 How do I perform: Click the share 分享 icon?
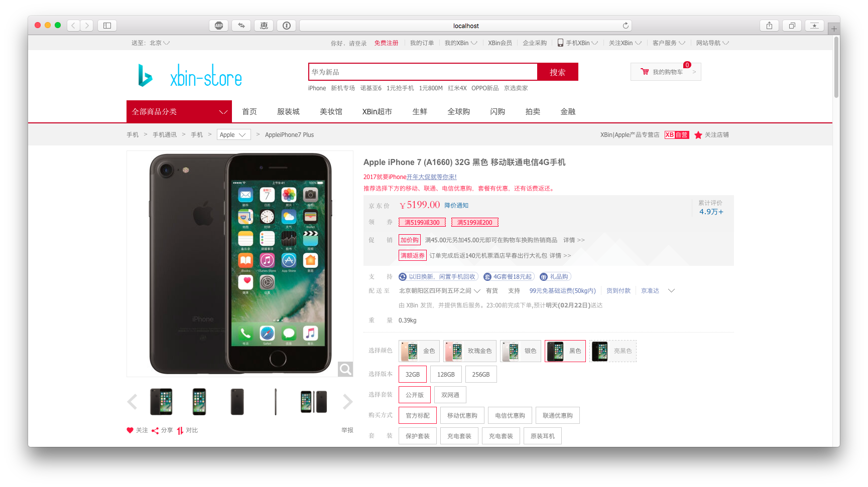click(155, 430)
